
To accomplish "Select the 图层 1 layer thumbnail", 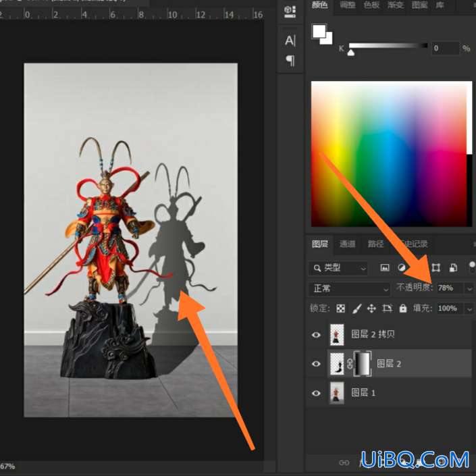I will pos(337,393).
